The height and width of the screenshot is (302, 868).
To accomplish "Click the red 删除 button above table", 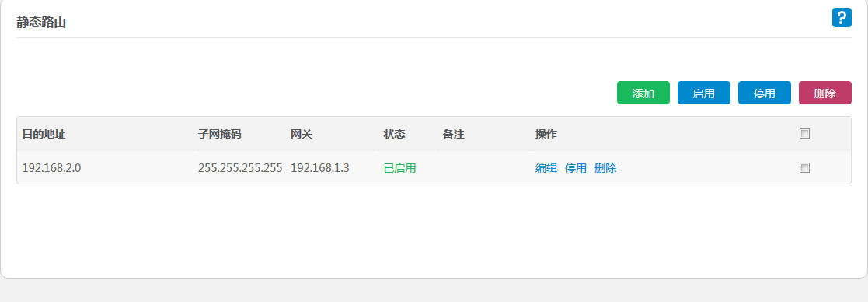I will pos(824,93).
